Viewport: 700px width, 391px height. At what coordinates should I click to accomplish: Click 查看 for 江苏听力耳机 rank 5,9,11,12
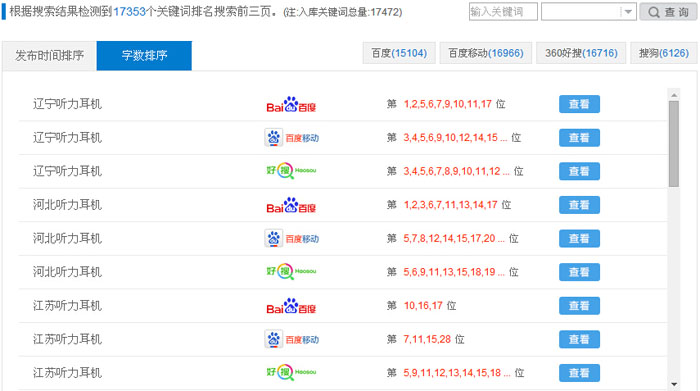coord(579,373)
